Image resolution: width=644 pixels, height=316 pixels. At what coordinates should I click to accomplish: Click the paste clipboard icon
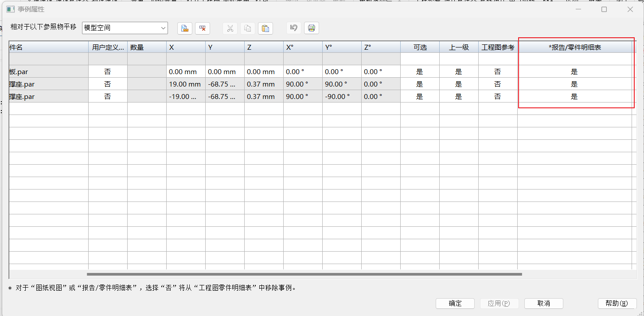point(265,28)
